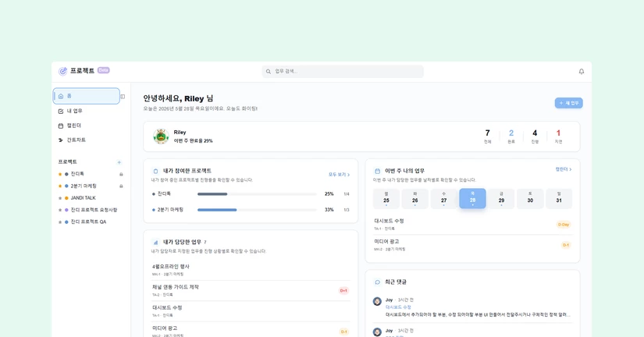
Task: Click the add project plus icon
Action: click(x=119, y=162)
